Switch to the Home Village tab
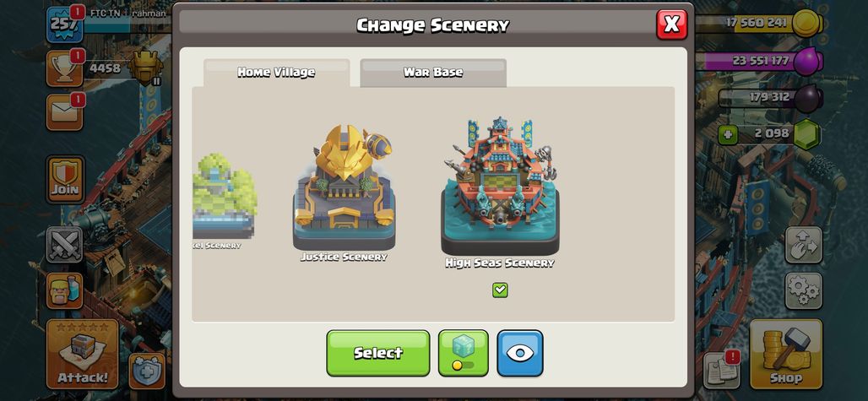Image resolution: width=868 pixels, height=401 pixels. coord(276,73)
